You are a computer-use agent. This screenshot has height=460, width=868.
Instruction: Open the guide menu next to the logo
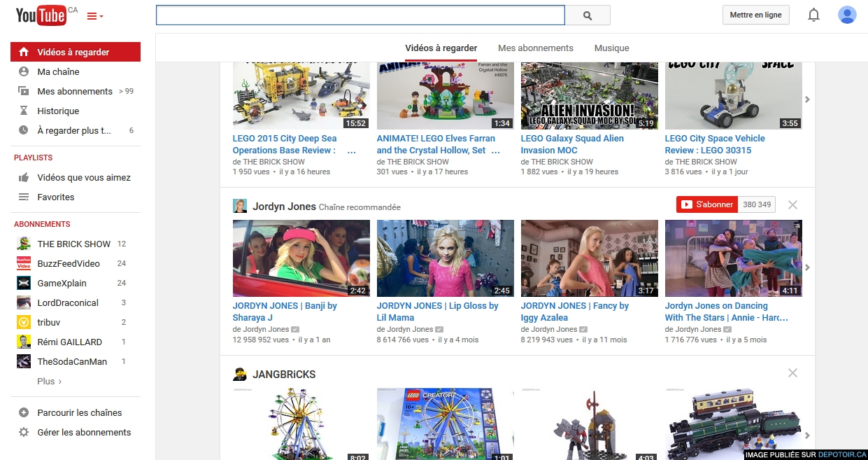(95, 16)
